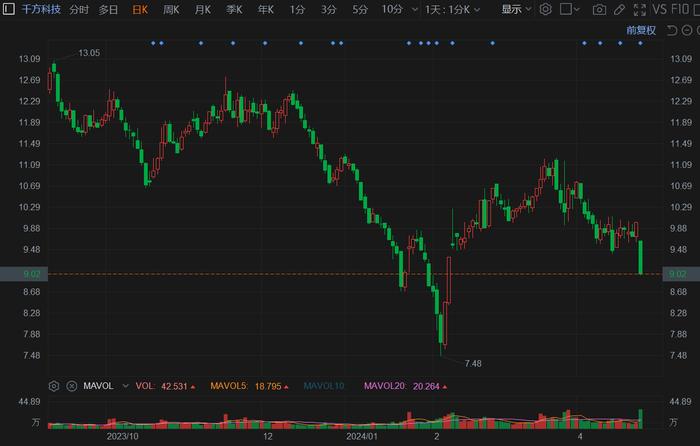Expand the MAVOL indicator chooser arrow
The image size is (700, 446).
click(x=125, y=386)
